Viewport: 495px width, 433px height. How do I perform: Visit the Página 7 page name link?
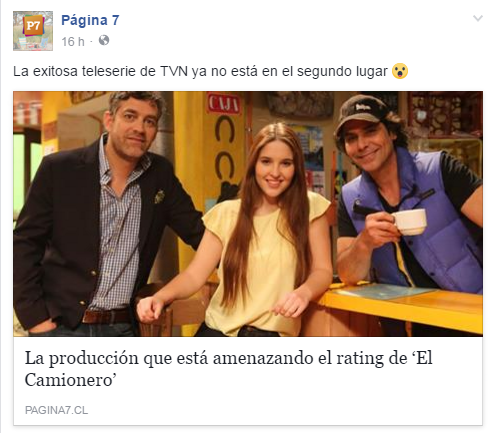click(90, 21)
